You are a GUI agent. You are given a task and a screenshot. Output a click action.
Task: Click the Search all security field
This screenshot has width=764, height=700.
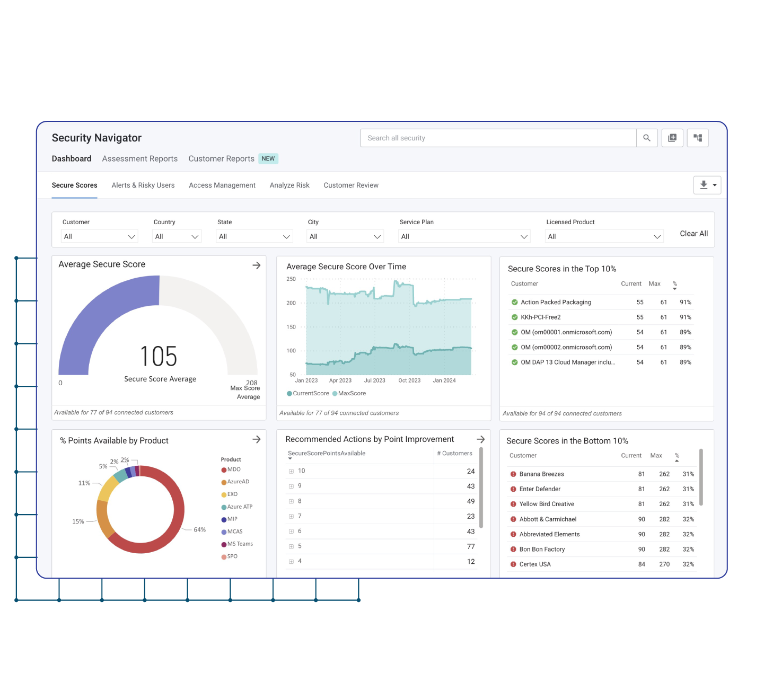497,138
